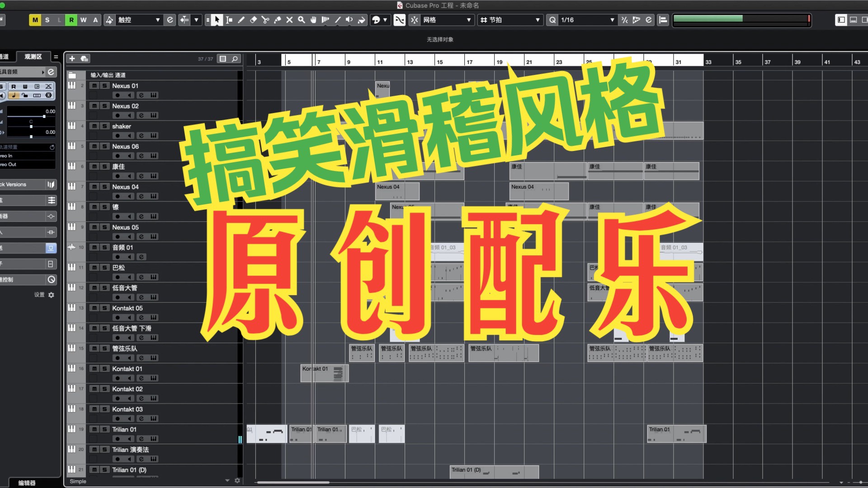Select the Eraser tool in toolbar
The width and height of the screenshot is (868, 488).
[x=253, y=20]
